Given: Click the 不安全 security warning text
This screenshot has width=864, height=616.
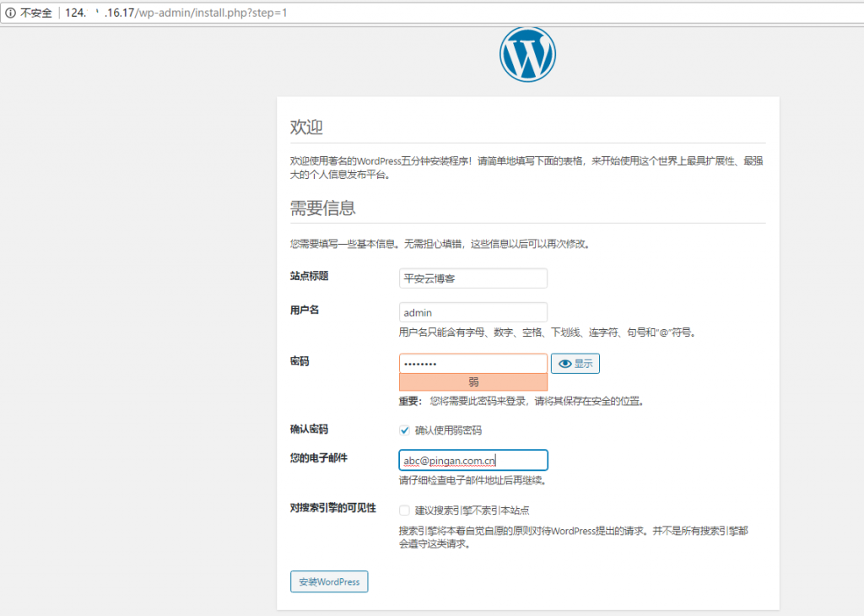Looking at the screenshot, I should 36,13.
